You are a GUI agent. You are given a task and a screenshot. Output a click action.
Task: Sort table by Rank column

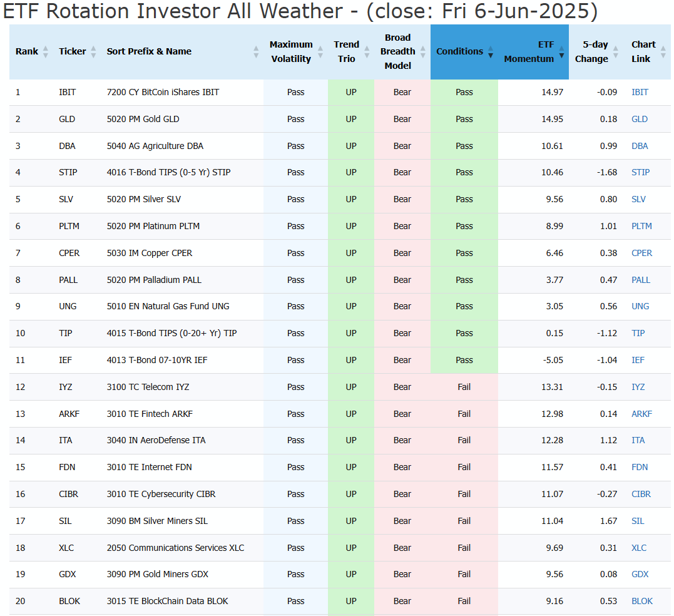[31, 51]
